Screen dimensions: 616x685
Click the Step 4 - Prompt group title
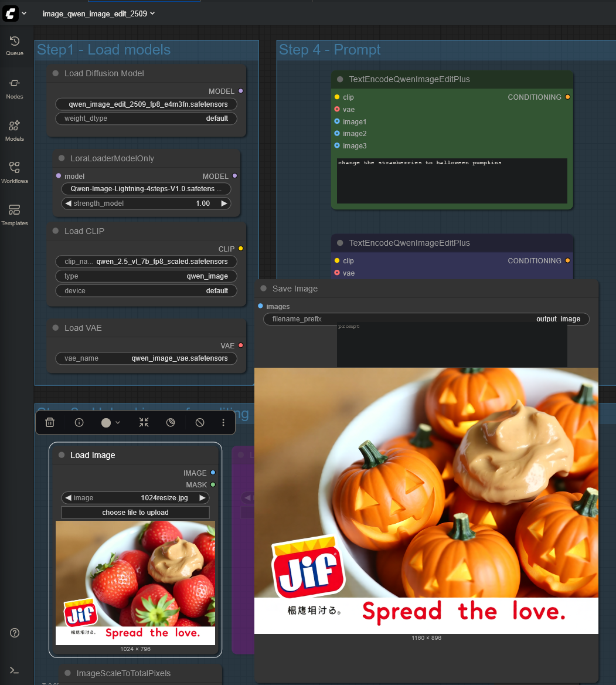click(329, 49)
